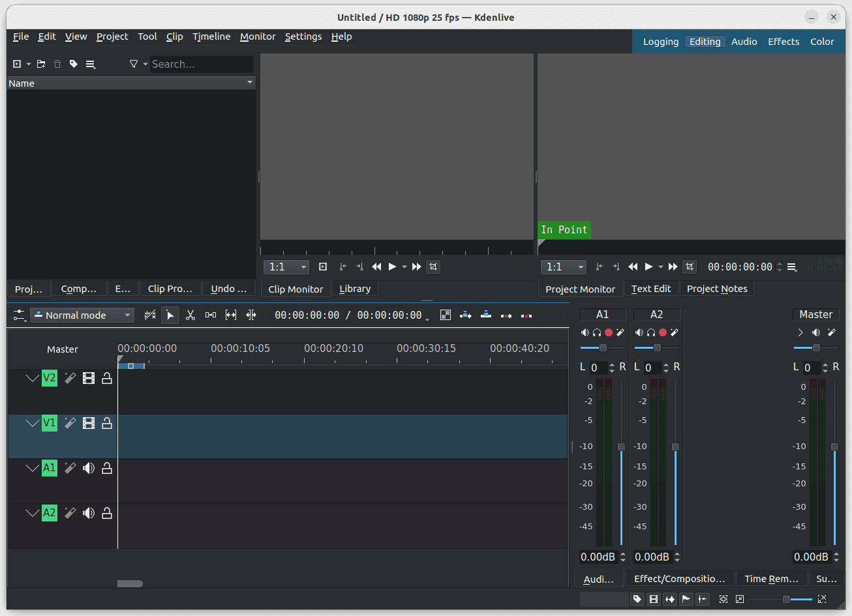Screen dimensions: 852x616
Task: Click the Project Monitor crop zone icon
Action: [690, 267]
